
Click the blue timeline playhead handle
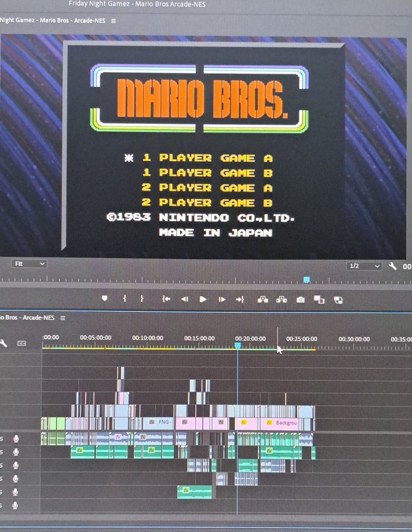click(237, 345)
